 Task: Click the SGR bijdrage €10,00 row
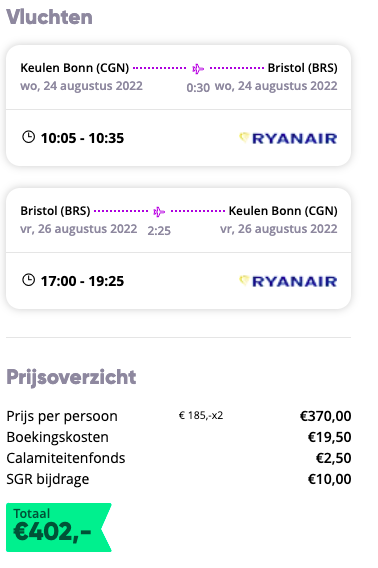point(179,479)
